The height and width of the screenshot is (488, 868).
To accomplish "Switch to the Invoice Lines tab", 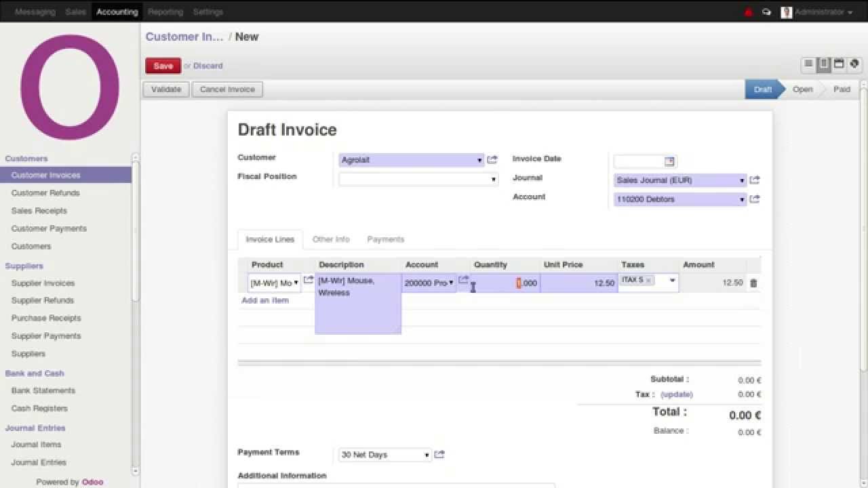I will click(270, 239).
